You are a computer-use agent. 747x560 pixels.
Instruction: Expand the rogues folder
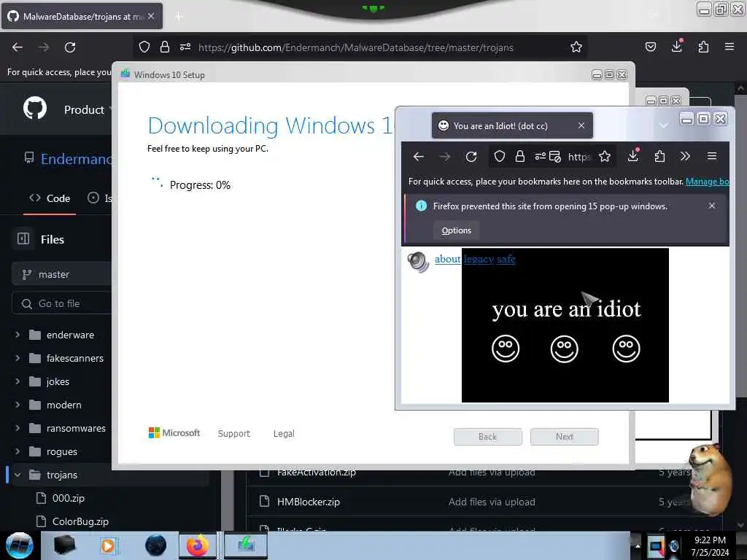point(18,451)
